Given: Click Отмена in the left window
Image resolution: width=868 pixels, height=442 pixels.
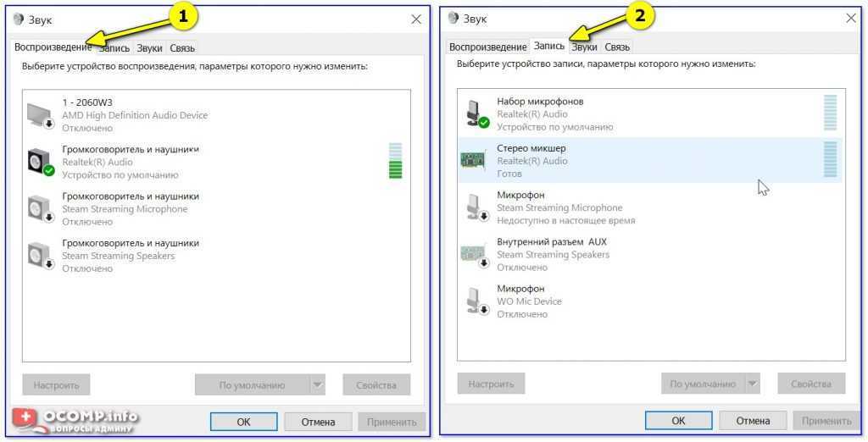Looking at the screenshot, I should pos(318,422).
